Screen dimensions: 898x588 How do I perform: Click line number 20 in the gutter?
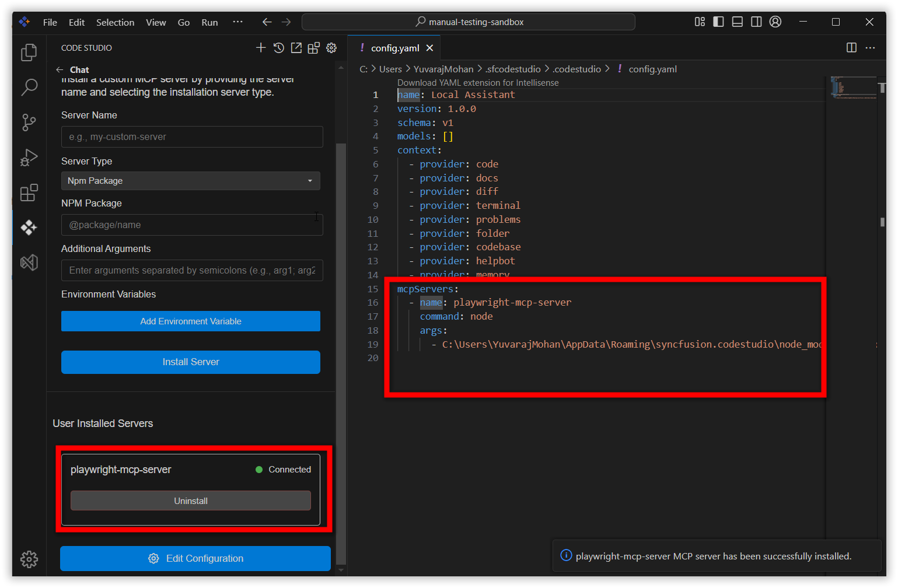pyautogui.click(x=373, y=358)
